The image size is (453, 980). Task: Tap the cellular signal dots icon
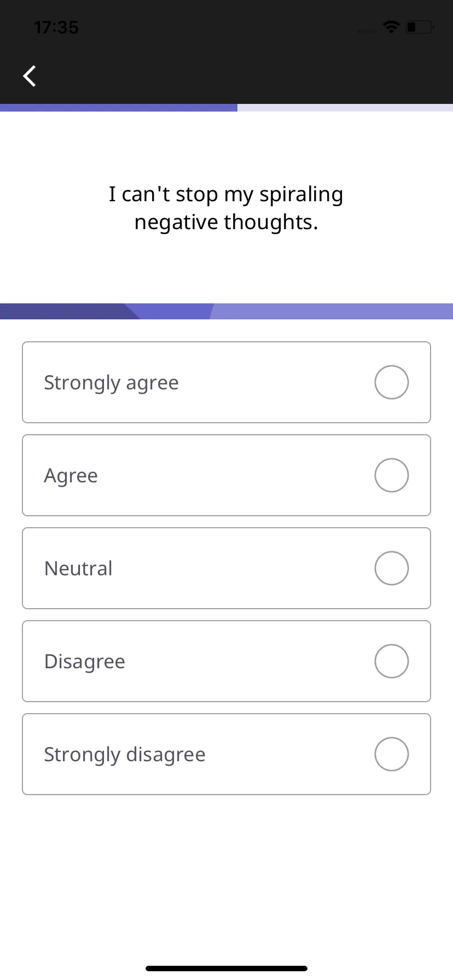click(367, 31)
